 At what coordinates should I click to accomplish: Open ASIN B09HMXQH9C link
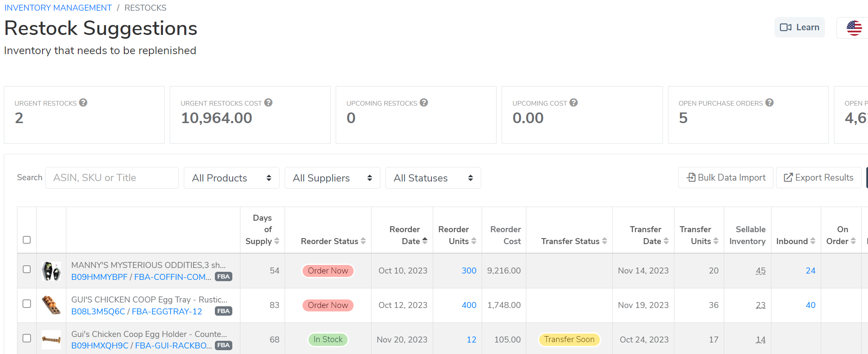click(100, 345)
